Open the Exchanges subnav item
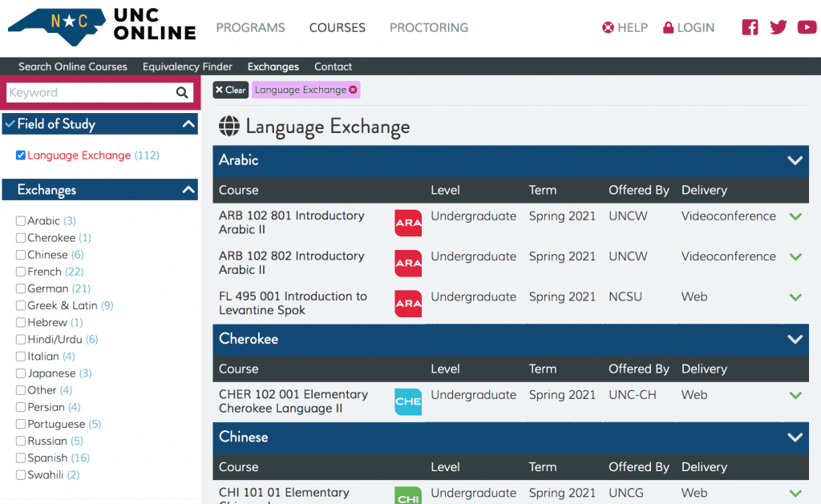Viewport: 821px width, 504px height. pyautogui.click(x=273, y=67)
